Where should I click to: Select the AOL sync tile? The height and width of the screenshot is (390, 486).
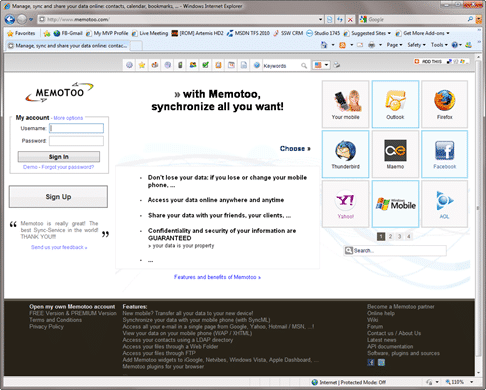444,204
